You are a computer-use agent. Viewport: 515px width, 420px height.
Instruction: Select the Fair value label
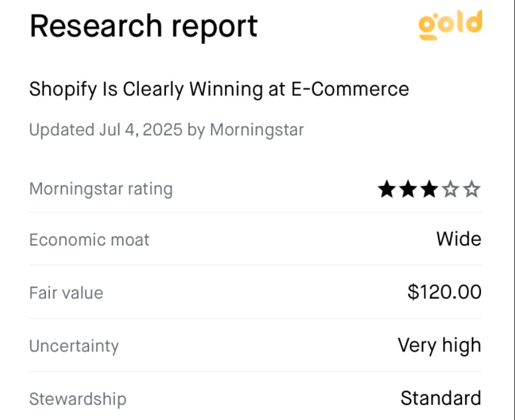(x=66, y=292)
